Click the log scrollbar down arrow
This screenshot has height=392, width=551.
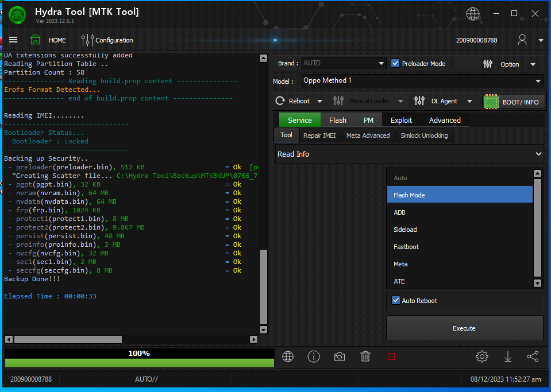click(263, 329)
